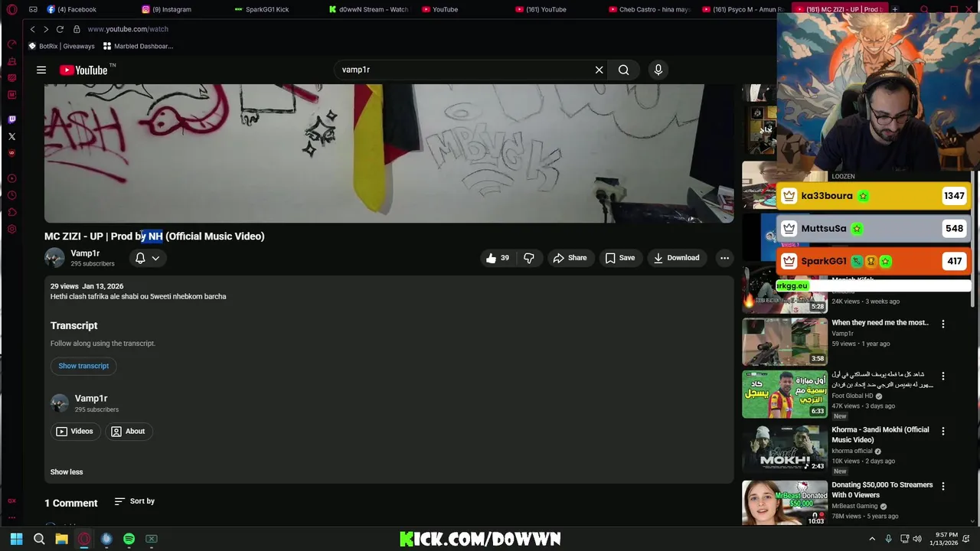Switch to the Instagram tab
Viewport: 980px width, 551px height.
(x=168, y=9)
